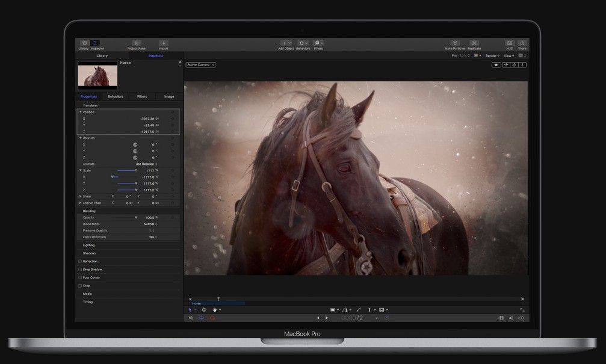Select the Behaviors inspector tab
This screenshot has width=606, height=364.
115,97
